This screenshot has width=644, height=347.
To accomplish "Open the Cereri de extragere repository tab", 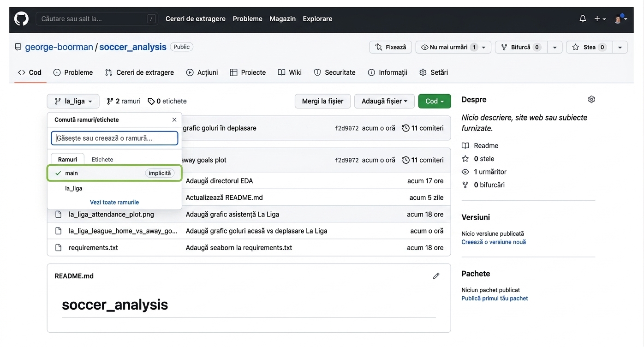I will 139,72.
